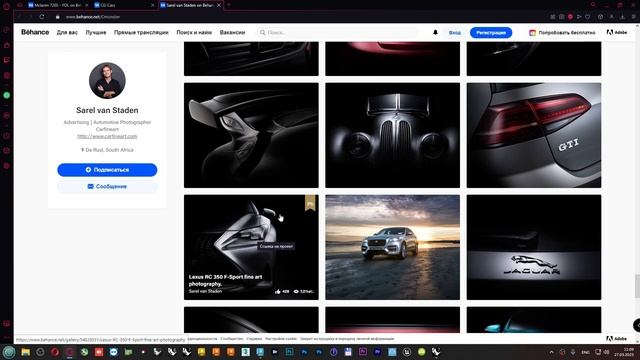
Task: Go back using the browser back arrow
Action: tap(19, 17)
